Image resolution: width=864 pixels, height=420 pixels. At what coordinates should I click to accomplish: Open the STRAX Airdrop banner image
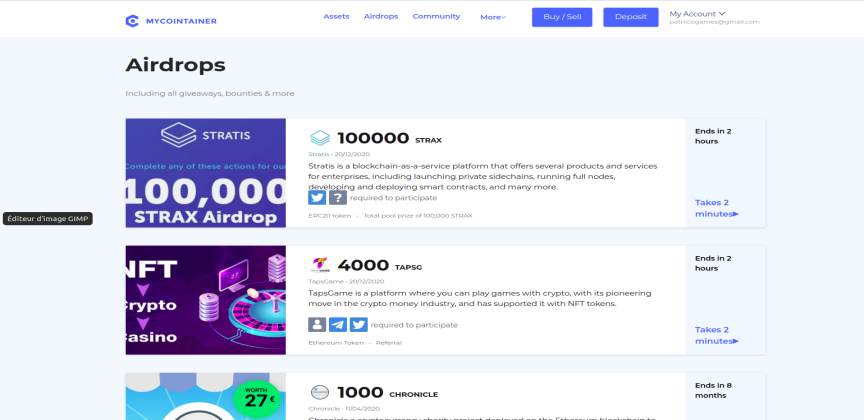206,173
